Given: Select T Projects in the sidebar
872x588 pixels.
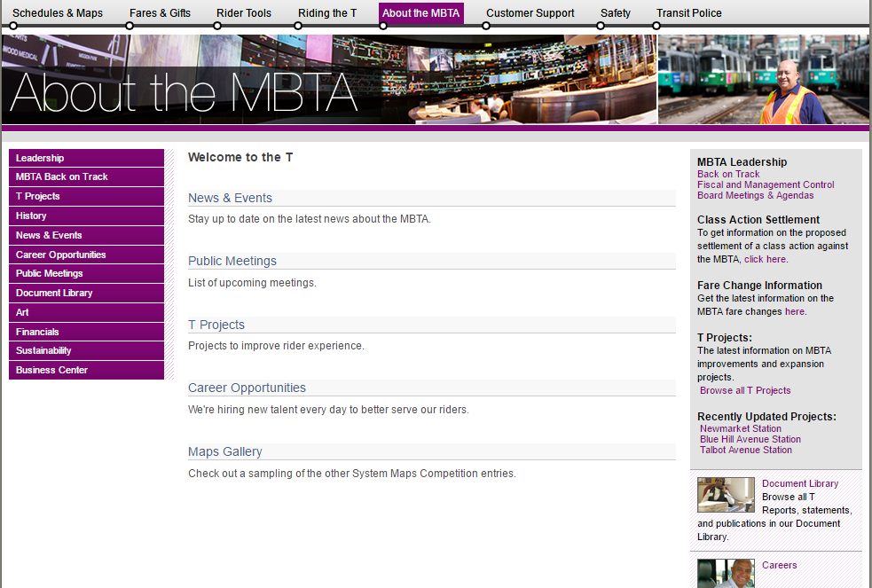Looking at the screenshot, I should click(86, 196).
